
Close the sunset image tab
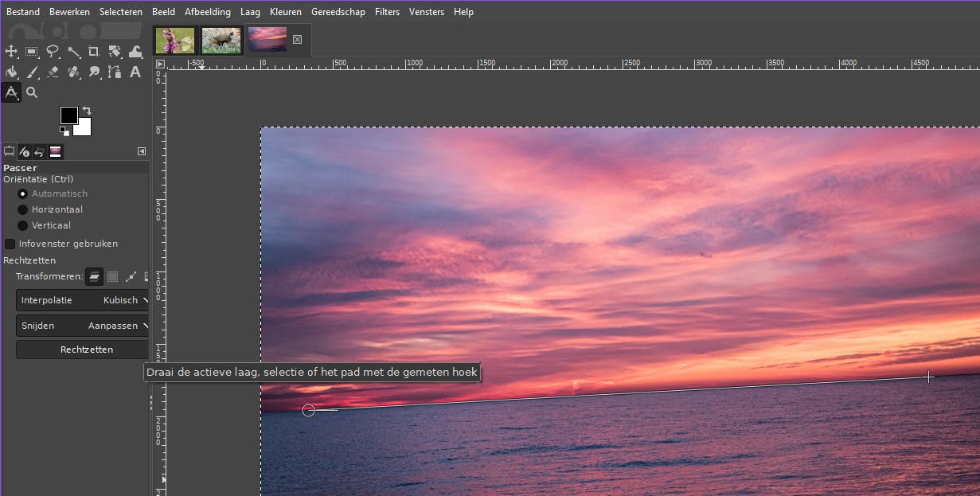(x=298, y=40)
